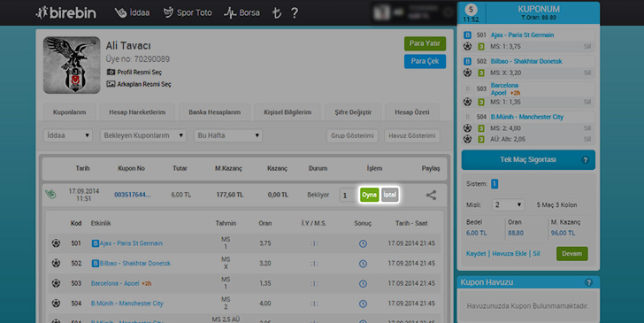Open the Bekleyen Kuponlarım dropdown

143,135
